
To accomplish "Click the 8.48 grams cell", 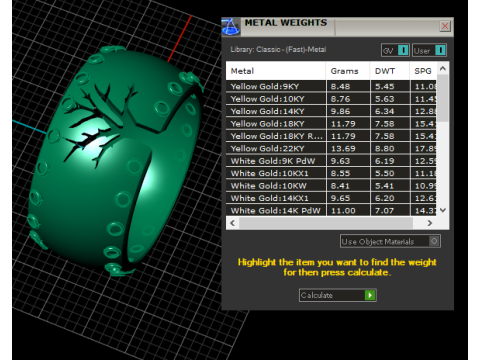I will (348, 86).
